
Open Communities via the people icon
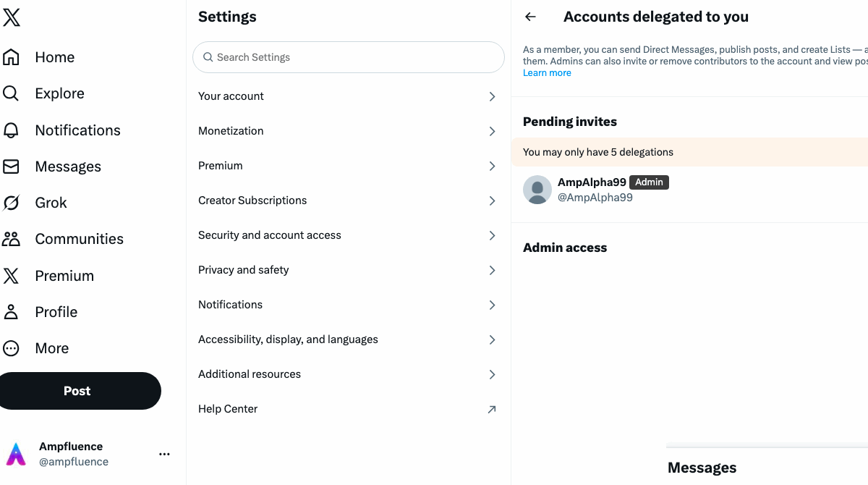12,239
